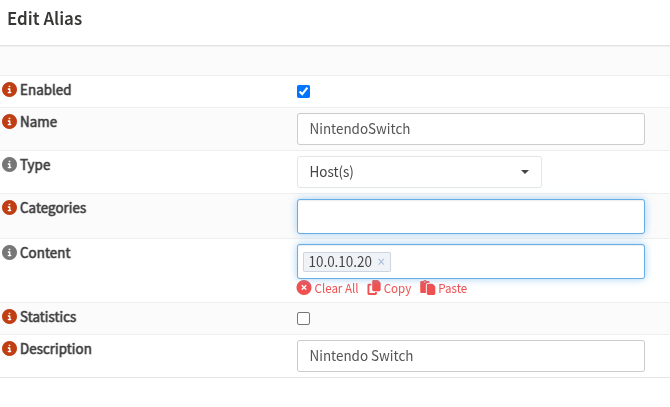Click inside the empty Categories field
Viewport: 670px width, 407px height.
pyautogui.click(x=471, y=217)
